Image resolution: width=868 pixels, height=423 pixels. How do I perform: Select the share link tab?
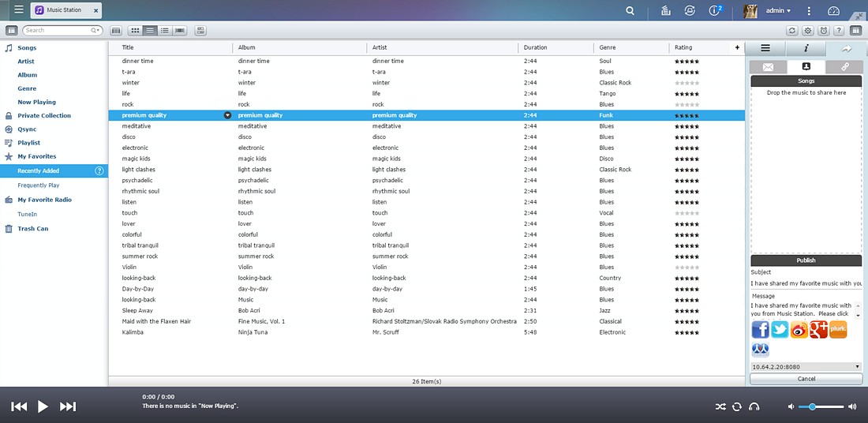click(844, 67)
